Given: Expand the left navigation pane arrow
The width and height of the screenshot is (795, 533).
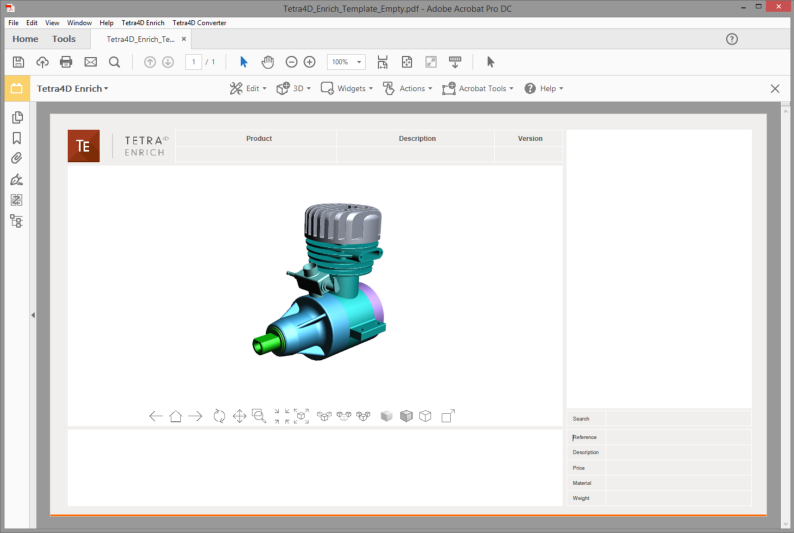Looking at the screenshot, I should (33, 315).
